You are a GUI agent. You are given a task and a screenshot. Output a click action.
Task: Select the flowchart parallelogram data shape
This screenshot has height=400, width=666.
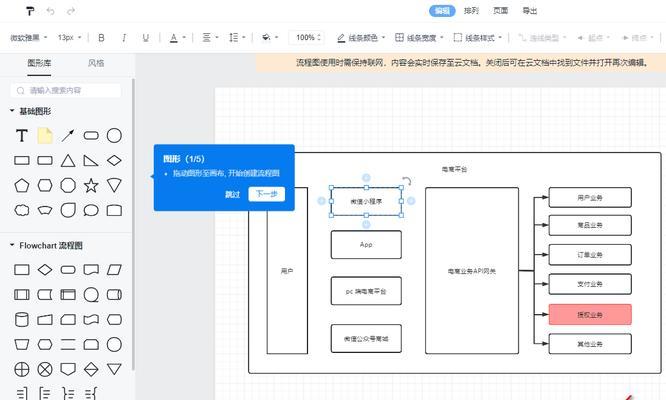114,270
